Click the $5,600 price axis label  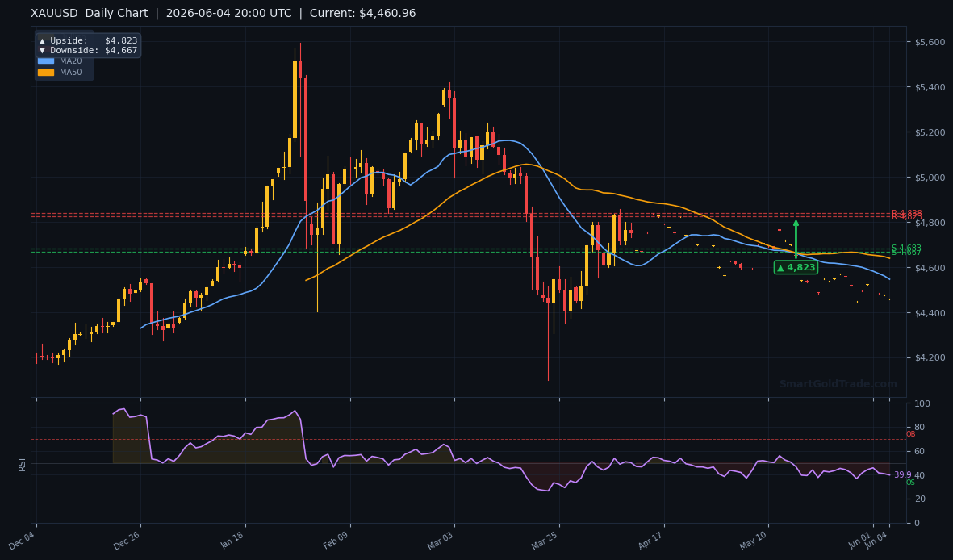click(930, 42)
